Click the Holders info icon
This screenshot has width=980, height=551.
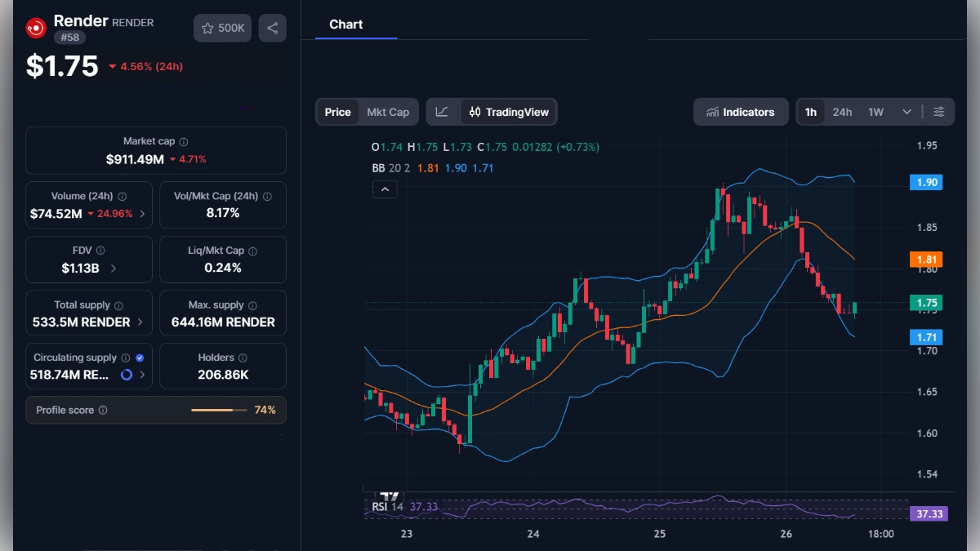(x=243, y=358)
